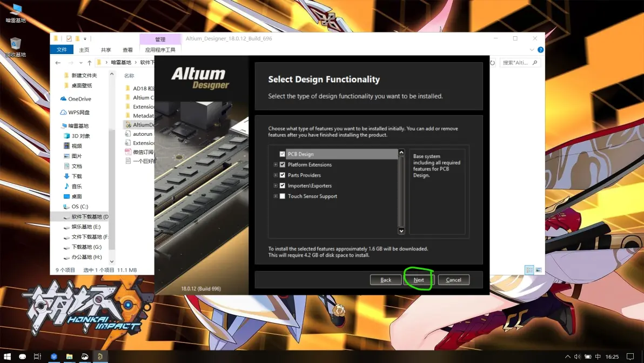
Task: Click the Explorer search box
Action: click(520, 63)
